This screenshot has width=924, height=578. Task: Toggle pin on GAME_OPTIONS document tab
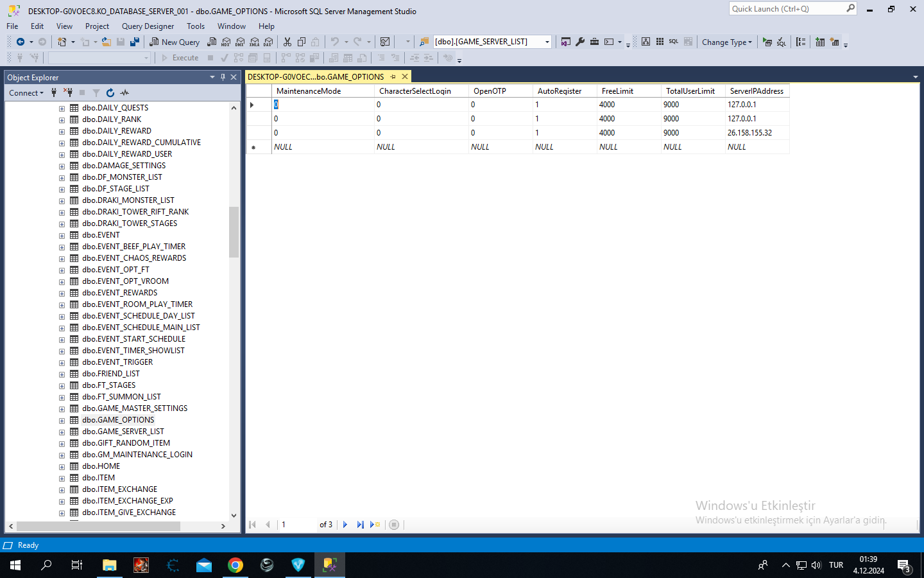click(393, 76)
